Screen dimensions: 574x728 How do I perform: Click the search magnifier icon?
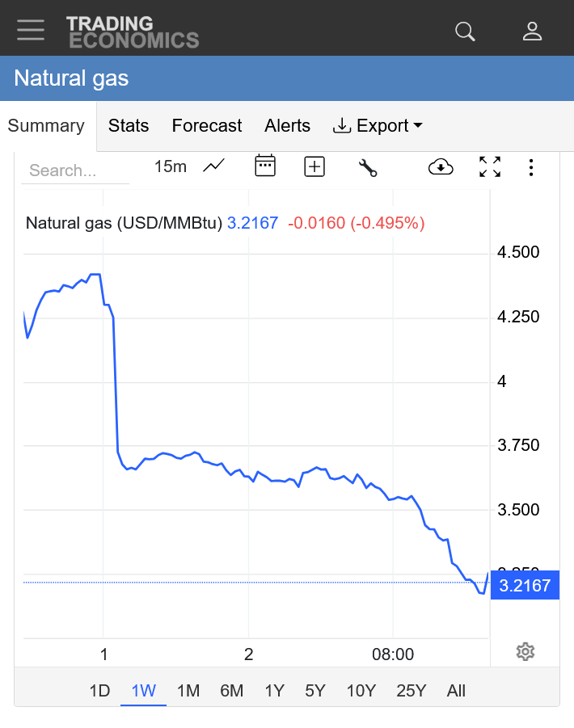coord(465,31)
